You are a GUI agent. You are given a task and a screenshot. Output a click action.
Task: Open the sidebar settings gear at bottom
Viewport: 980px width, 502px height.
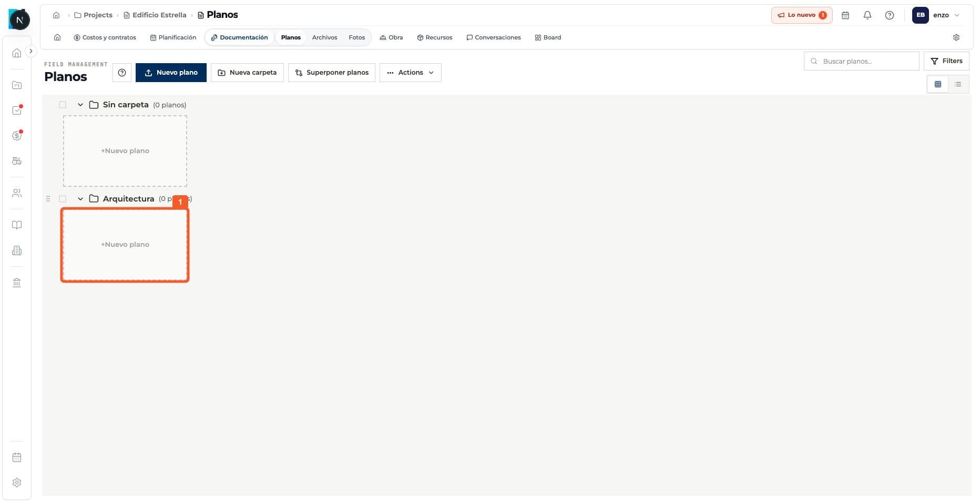coord(17,483)
